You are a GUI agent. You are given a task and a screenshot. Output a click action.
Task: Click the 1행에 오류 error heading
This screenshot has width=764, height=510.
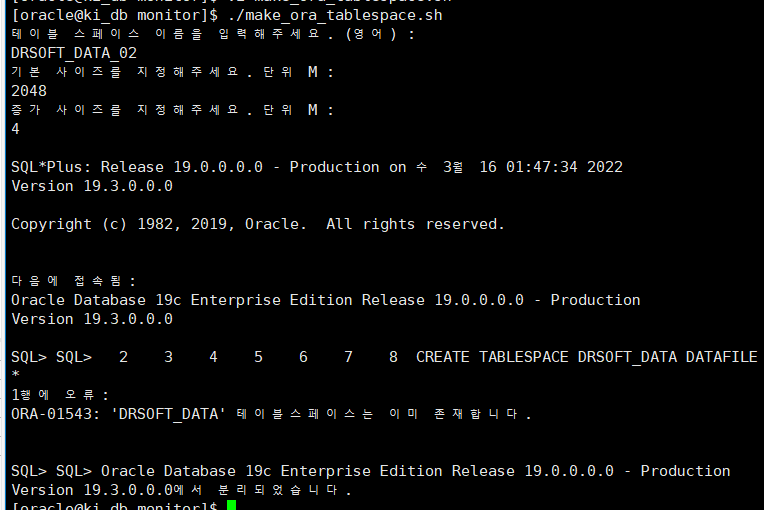click(x=60, y=395)
